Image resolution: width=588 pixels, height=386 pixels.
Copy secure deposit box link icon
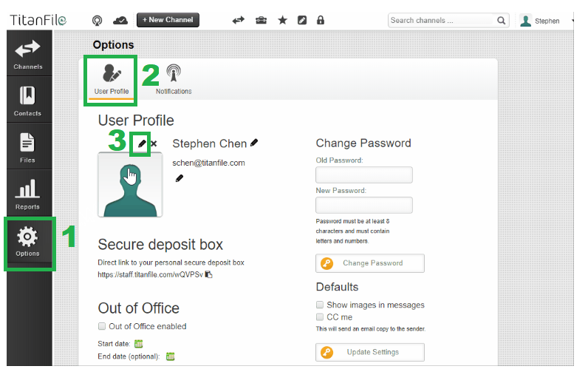coord(209,274)
